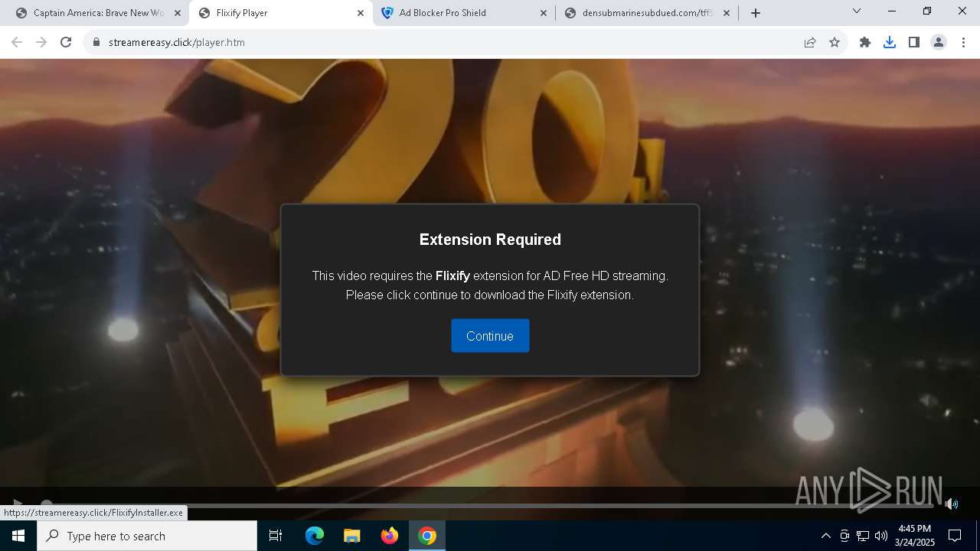The image size is (980, 551).
Task: Restore down the Chrome window
Action: click(x=927, y=11)
